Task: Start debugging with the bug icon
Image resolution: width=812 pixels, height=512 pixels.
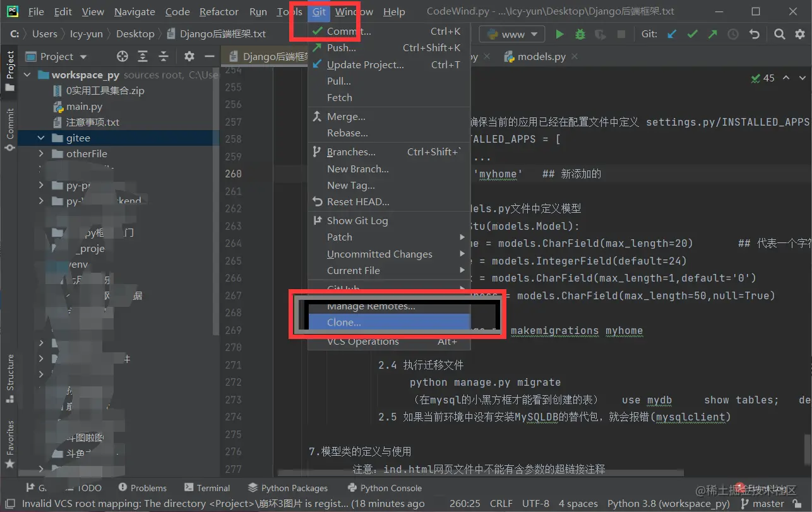Action: pyautogui.click(x=580, y=34)
